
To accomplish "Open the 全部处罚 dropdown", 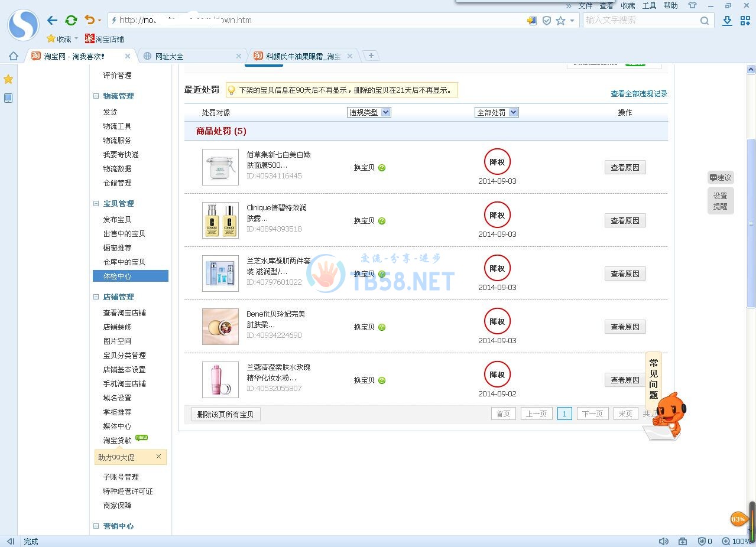I will coord(497,112).
